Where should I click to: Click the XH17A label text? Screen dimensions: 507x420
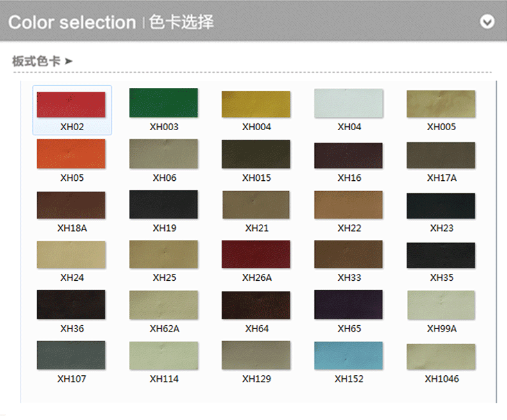tap(442, 178)
